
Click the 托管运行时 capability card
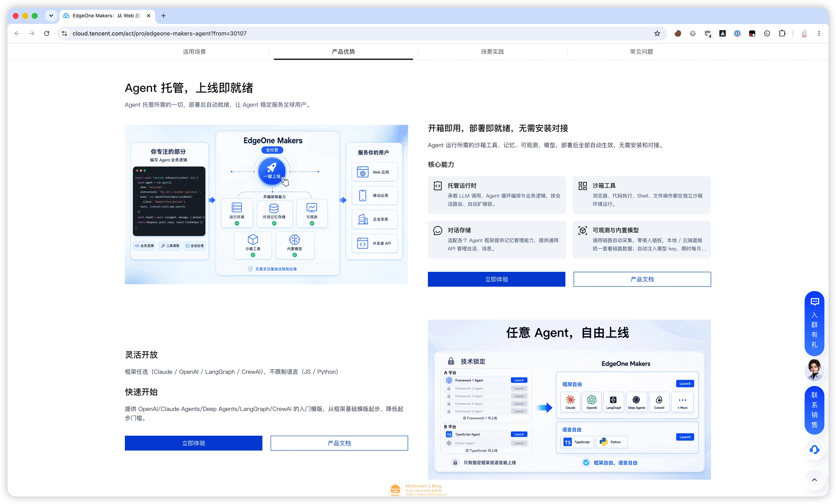[497, 195]
